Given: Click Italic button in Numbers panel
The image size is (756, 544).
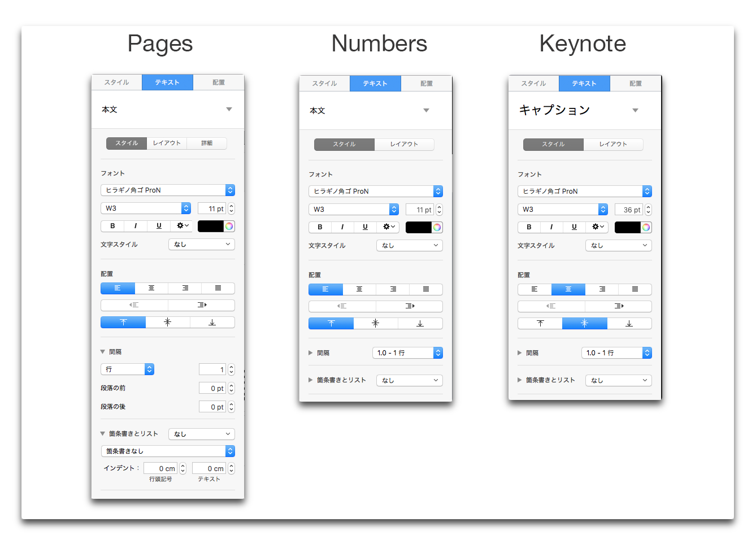Looking at the screenshot, I should [342, 227].
